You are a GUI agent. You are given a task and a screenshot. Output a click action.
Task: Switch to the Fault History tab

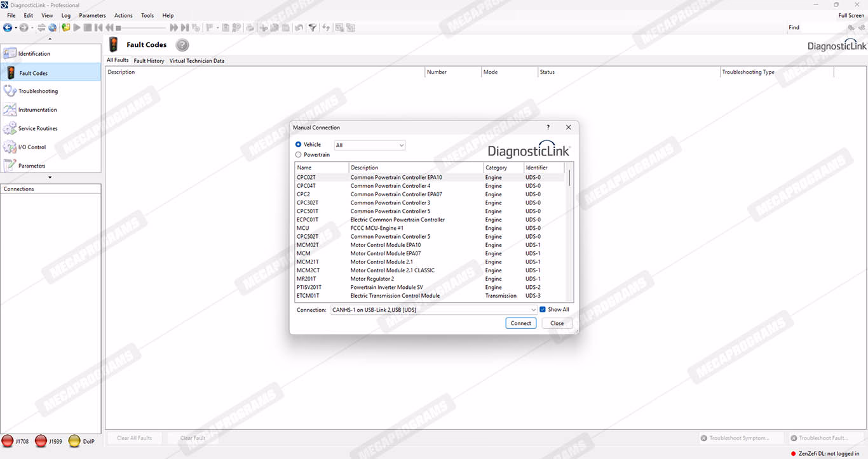tap(149, 61)
